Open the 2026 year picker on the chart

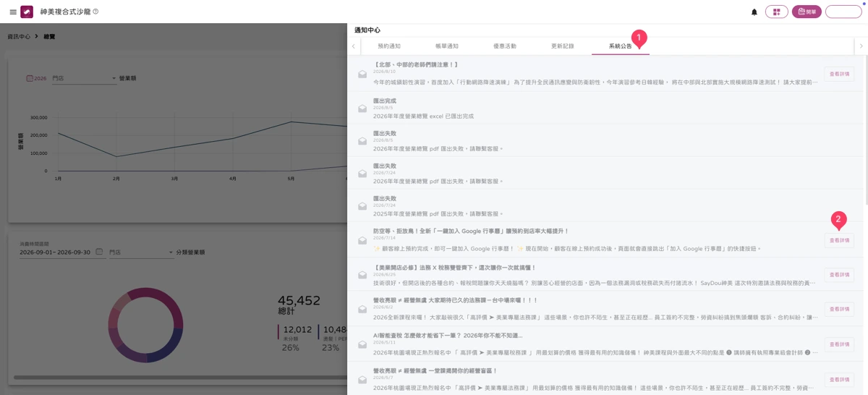click(x=37, y=78)
